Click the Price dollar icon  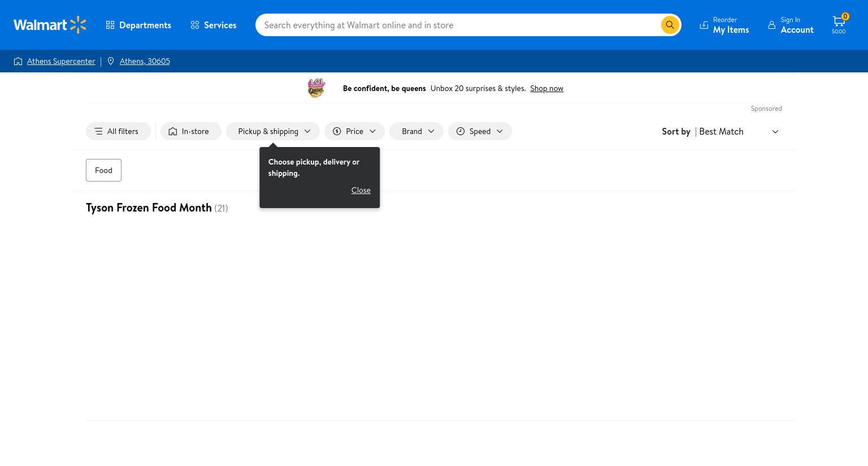pos(337,131)
